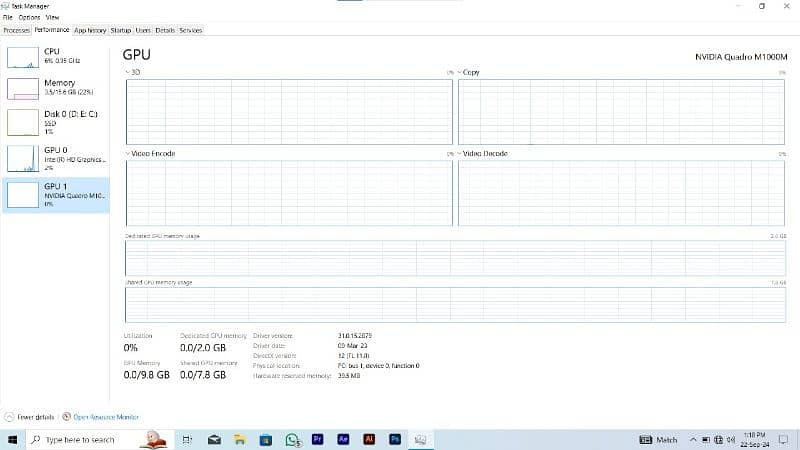Click the Windows Start button
800x450 pixels.
click(13, 439)
